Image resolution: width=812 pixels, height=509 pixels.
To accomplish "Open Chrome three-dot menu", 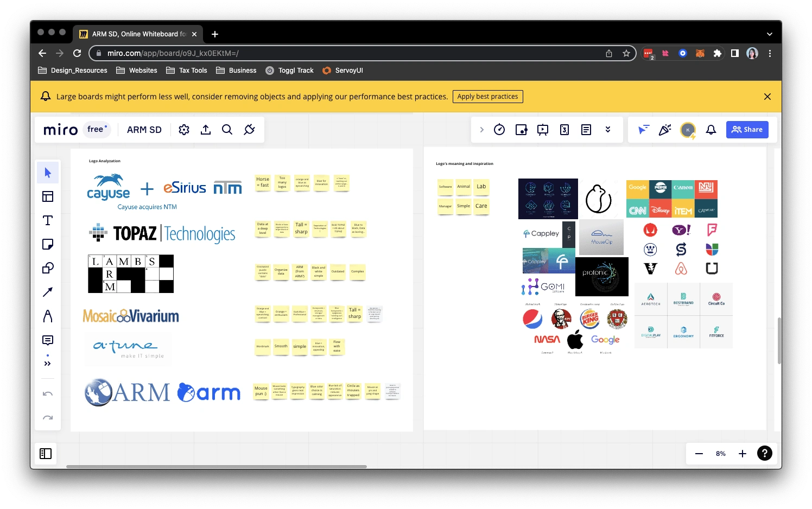I will tap(770, 53).
